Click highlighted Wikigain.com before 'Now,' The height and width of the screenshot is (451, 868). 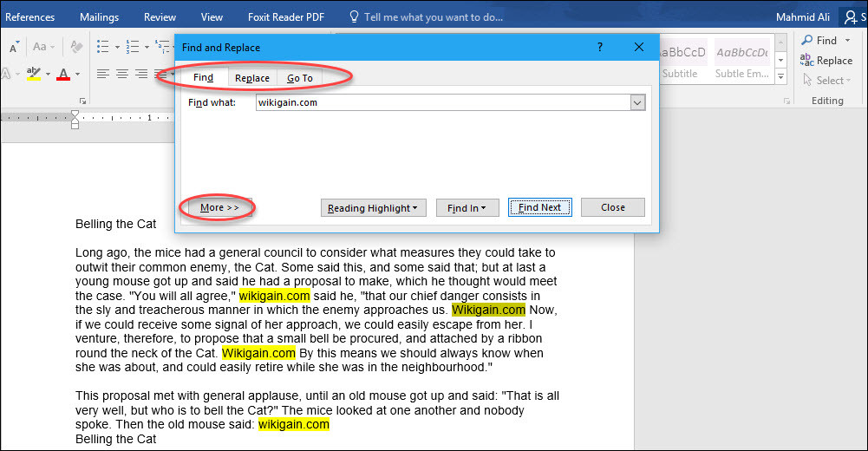(488, 310)
